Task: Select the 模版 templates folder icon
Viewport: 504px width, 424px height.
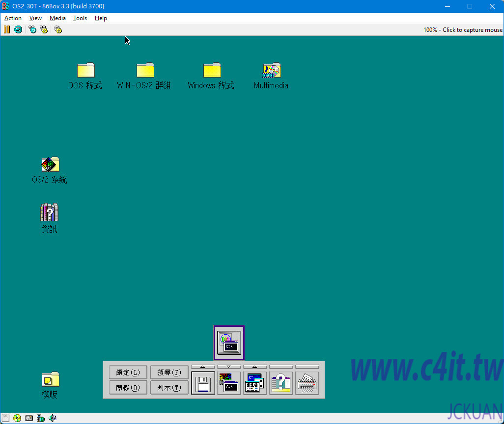Action: (51, 379)
